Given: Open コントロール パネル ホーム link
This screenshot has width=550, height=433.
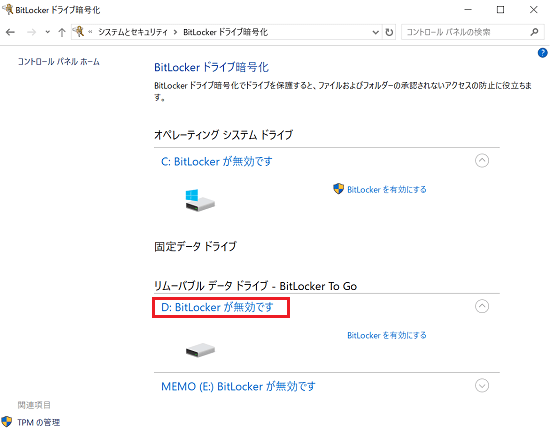Looking at the screenshot, I should 59,62.
